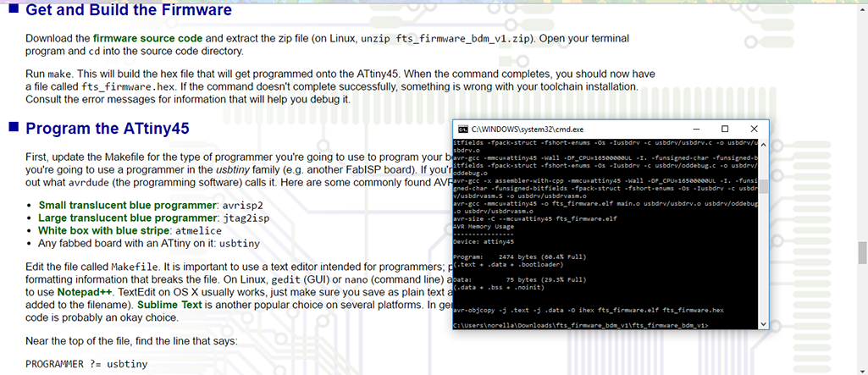The width and height of the screenshot is (868, 375).
Task: Click the command prompt line in cmd
Action: (580, 325)
